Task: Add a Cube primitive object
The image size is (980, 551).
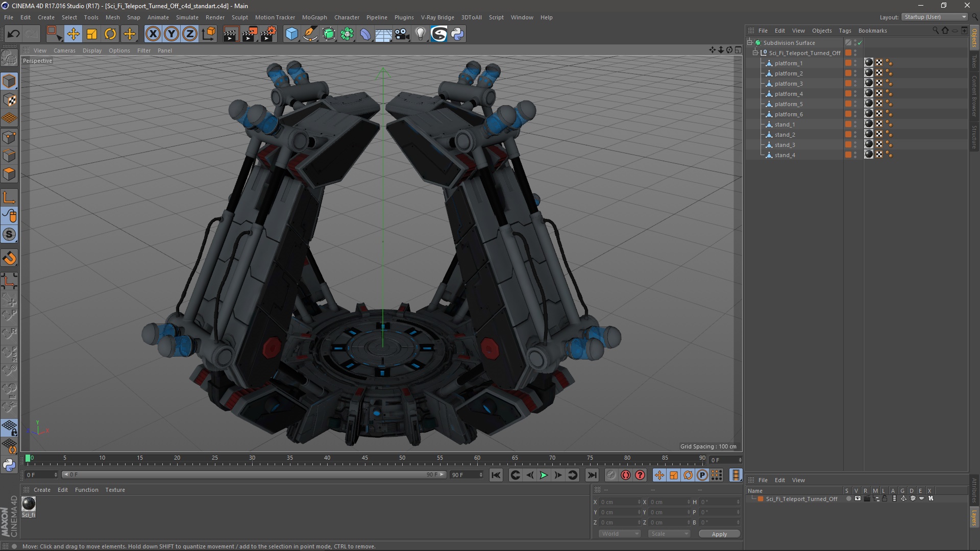Action: pos(291,34)
